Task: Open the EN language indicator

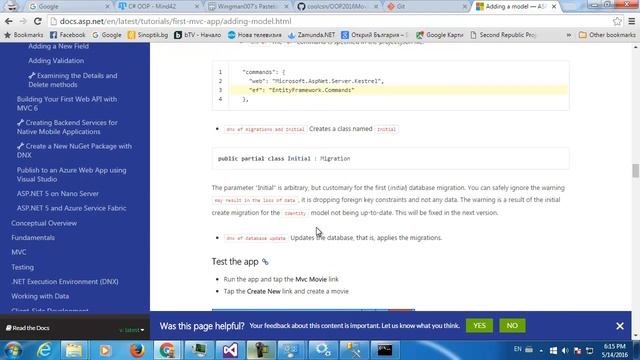Action: click(x=518, y=349)
